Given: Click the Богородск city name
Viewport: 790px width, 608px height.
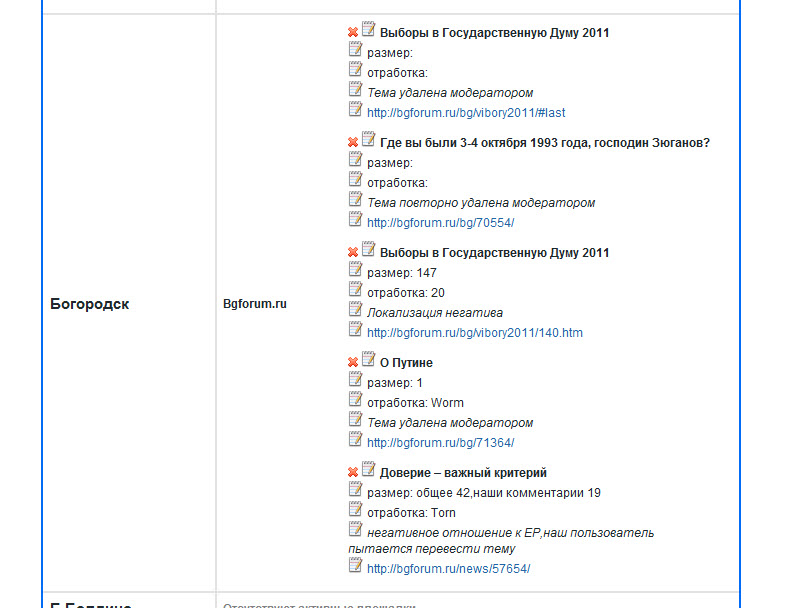Looking at the screenshot, I should click(x=90, y=304).
